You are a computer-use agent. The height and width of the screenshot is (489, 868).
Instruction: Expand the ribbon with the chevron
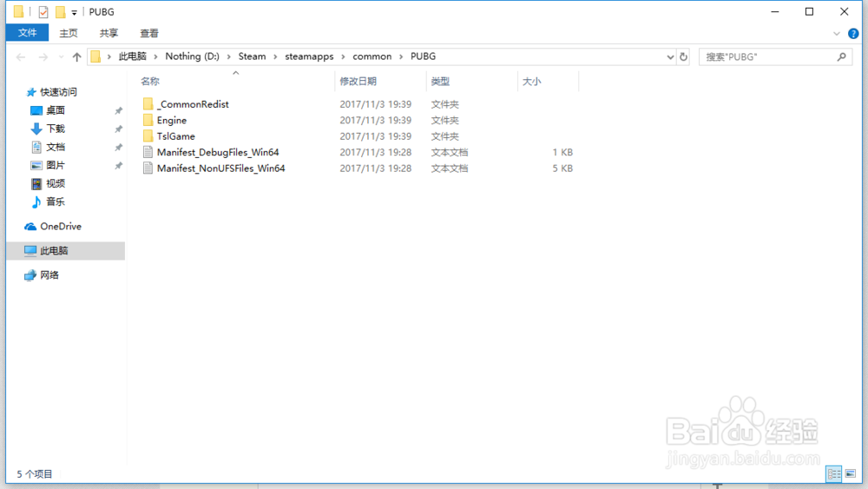point(837,34)
